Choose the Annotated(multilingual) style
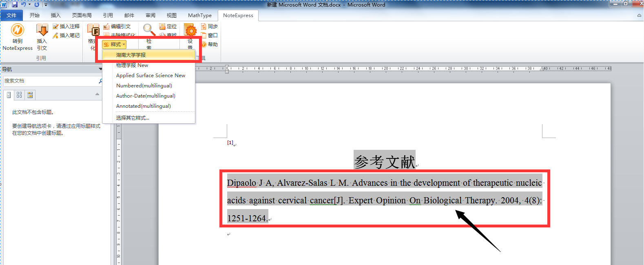 (148, 106)
